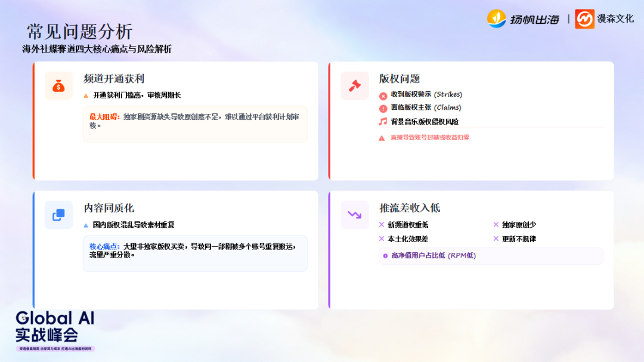The width and height of the screenshot is (644, 362).
Task: Click text 面临版权主张 (Claims)
Action: 426,108
